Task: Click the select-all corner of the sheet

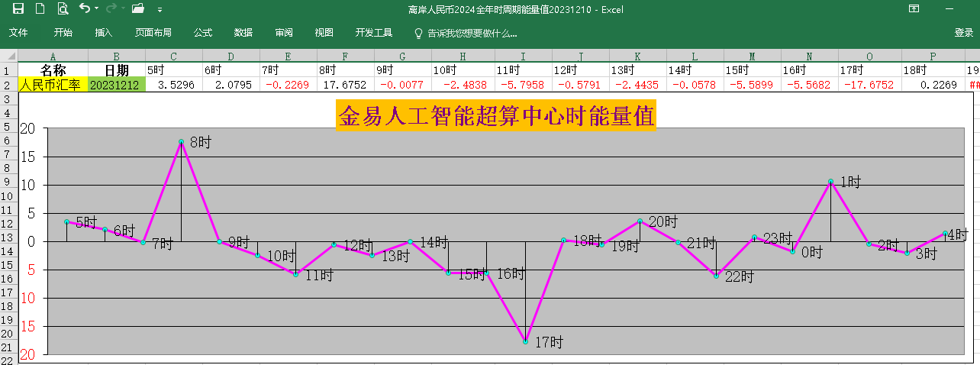Action: tap(8, 57)
